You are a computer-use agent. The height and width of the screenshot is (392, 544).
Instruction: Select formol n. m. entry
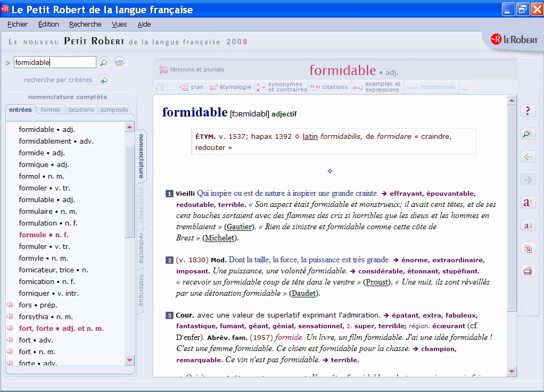coord(42,176)
